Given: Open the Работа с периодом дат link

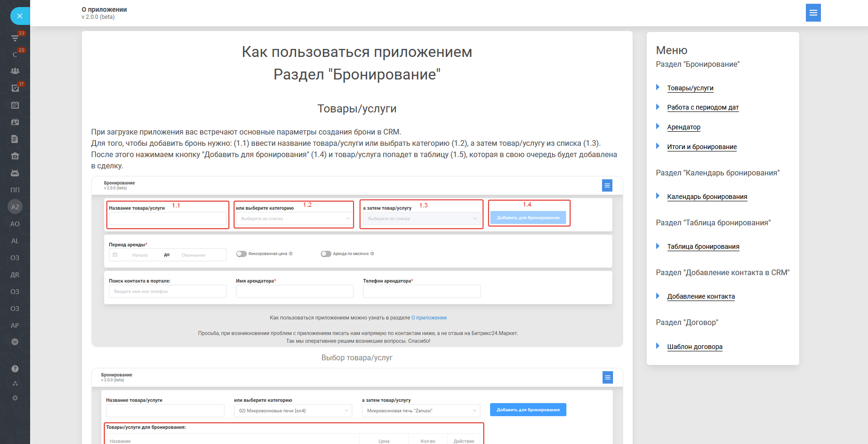Looking at the screenshot, I should pos(703,107).
